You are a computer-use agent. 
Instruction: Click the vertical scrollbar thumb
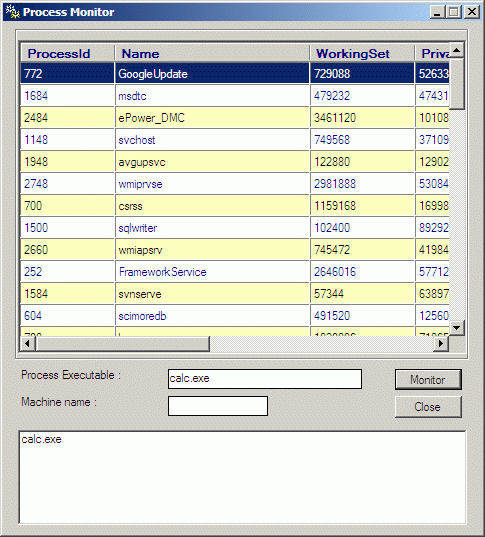(x=457, y=84)
